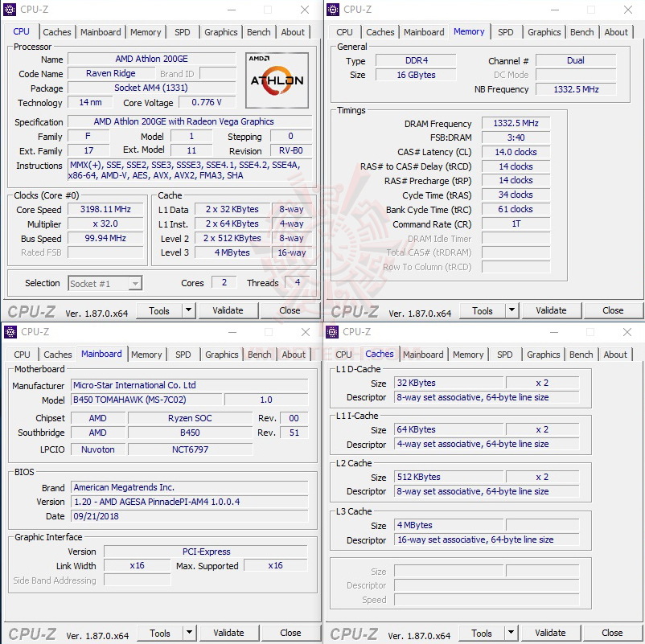Click Tools button in Memory window
This screenshot has width=645, height=644.
click(x=483, y=310)
